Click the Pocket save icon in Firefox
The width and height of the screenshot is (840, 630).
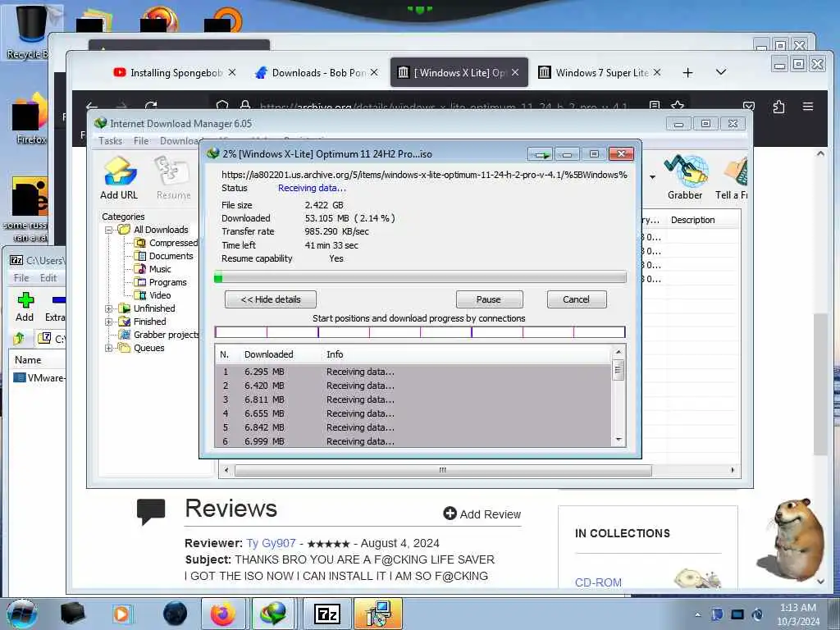point(749,107)
